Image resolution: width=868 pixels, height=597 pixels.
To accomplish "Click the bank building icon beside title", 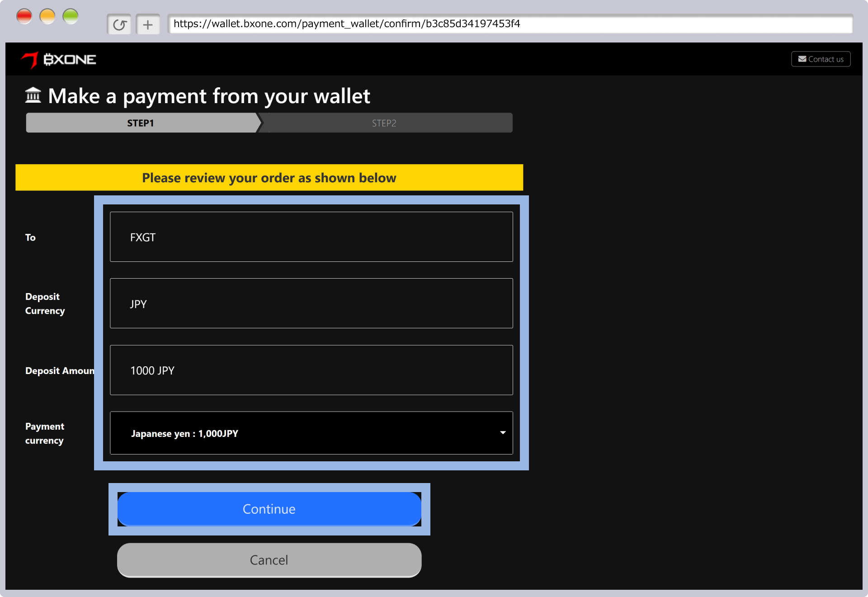I will coord(33,95).
